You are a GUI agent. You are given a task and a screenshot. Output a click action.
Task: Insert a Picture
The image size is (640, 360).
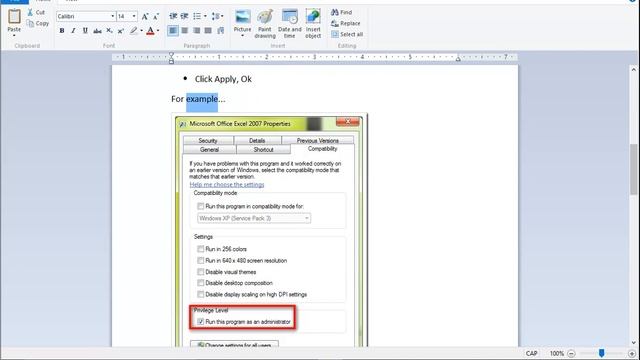242,21
